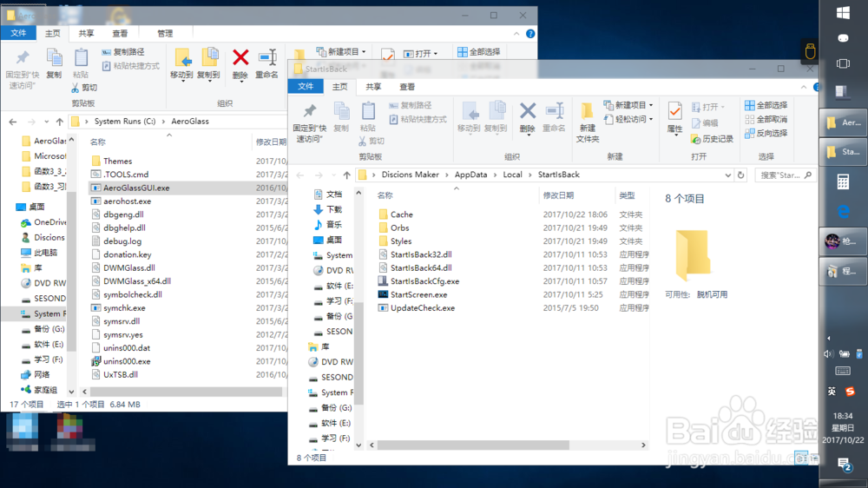This screenshot has width=868, height=488.
Task: Expand 新建项目 dropdown in StartIsBack window
Action: [630, 106]
